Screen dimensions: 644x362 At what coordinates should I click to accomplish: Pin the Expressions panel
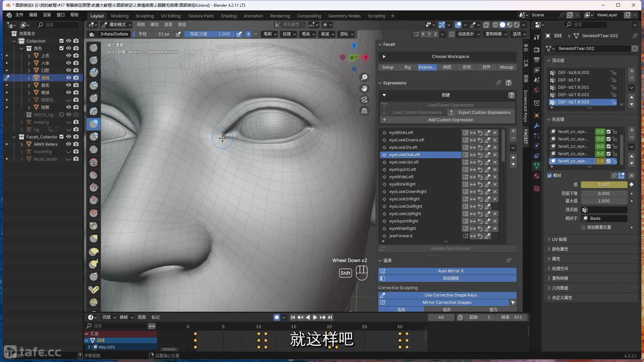[x=498, y=83]
